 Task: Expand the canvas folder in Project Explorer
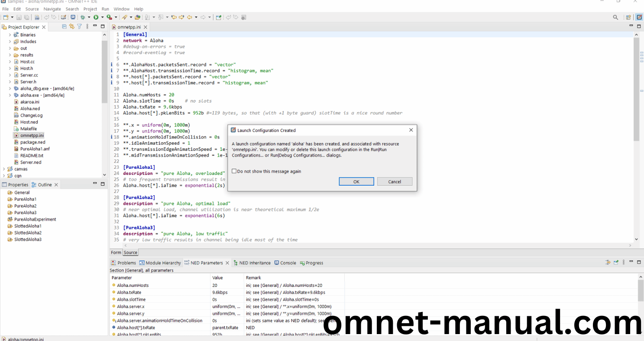(x=3, y=169)
